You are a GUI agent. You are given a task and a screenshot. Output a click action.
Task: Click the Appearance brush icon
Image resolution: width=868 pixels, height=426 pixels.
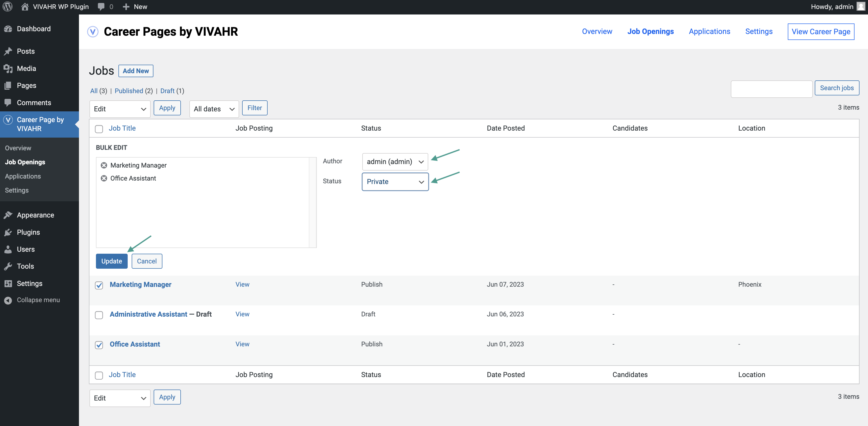click(x=8, y=215)
